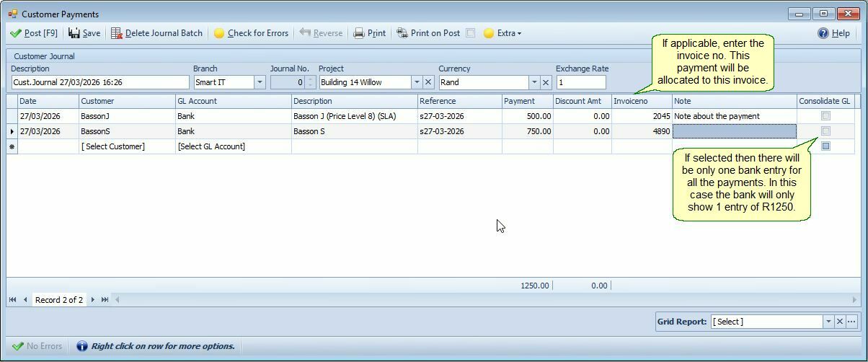Click the [ Select Customer] placeholder cell
The image size is (868, 362).
(x=127, y=146)
